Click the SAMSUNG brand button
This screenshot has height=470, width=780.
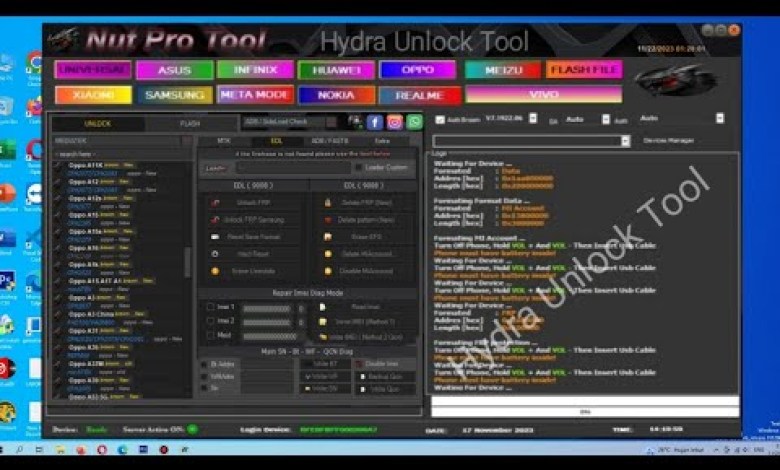[174, 95]
